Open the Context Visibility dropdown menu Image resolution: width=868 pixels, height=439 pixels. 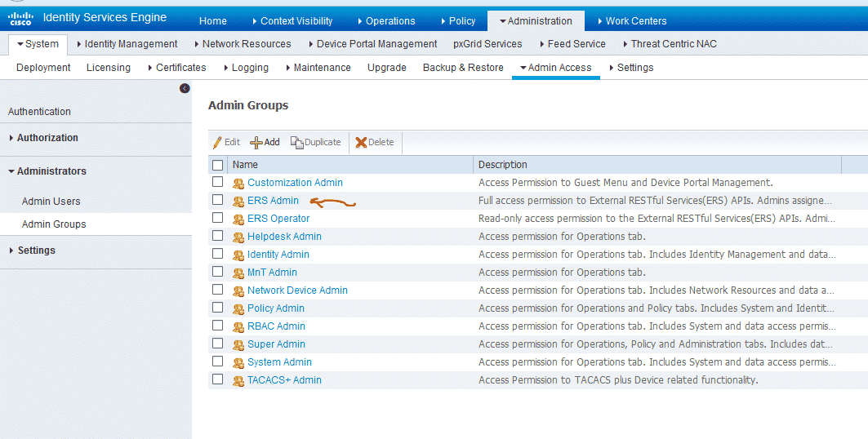(x=292, y=21)
